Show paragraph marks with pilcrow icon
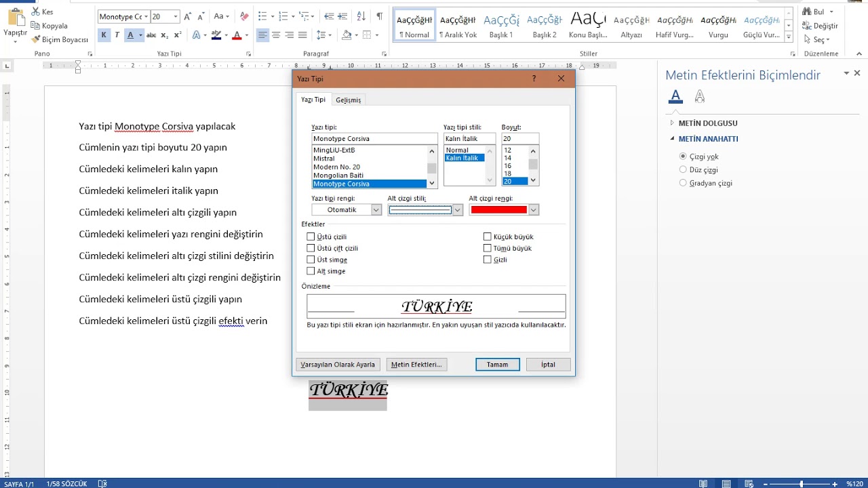This screenshot has height=488, width=868. click(379, 16)
